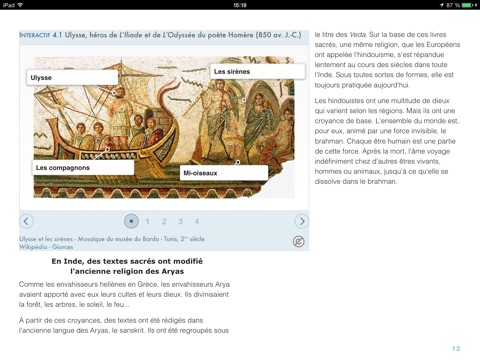Viewport: 480px width, 360px height.
Task: Tap the hotspot dot on siren's wing
Action: click(x=244, y=100)
